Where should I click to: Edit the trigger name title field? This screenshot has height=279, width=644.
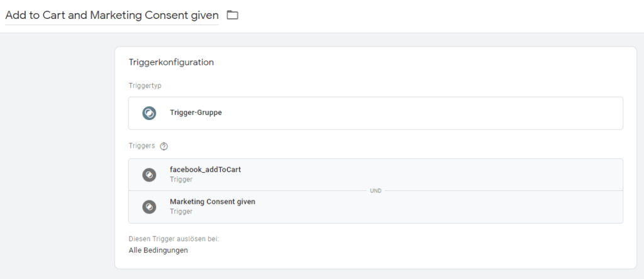point(112,15)
